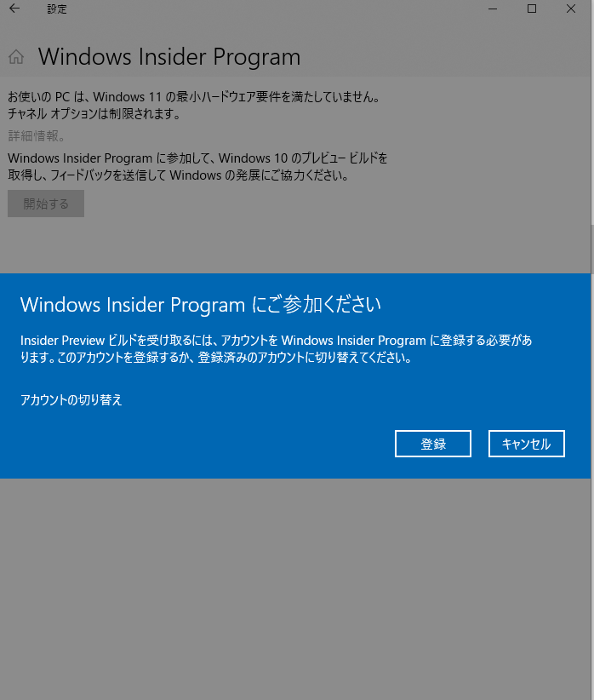Open the 詳細情報 link
The width and height of the screenshot is (594, 700).
[37, 135]
